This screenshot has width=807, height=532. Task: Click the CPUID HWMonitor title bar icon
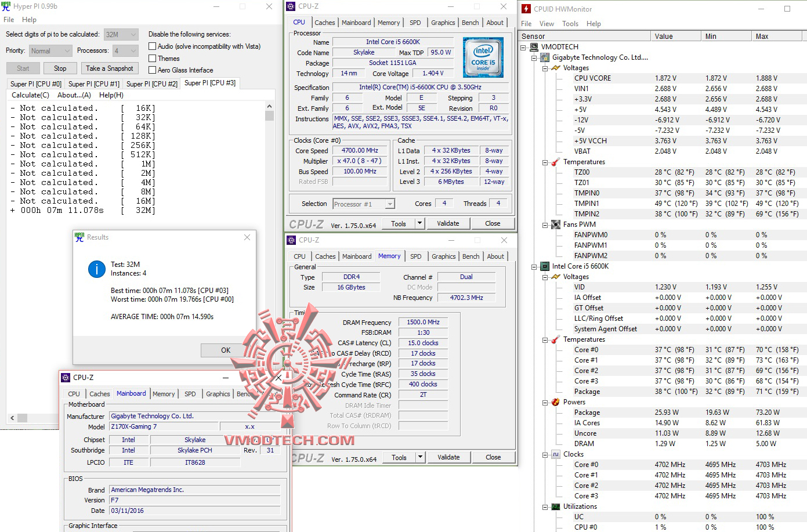pos(526,9)
